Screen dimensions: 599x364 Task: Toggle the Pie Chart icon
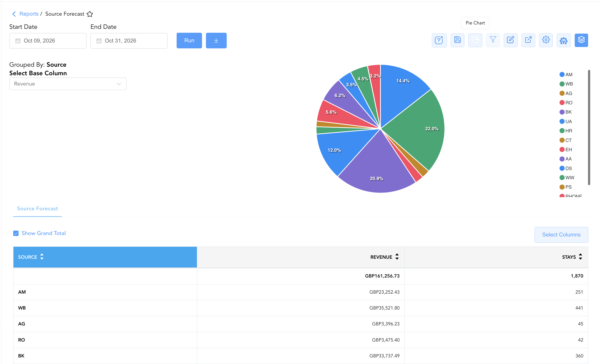475,40
